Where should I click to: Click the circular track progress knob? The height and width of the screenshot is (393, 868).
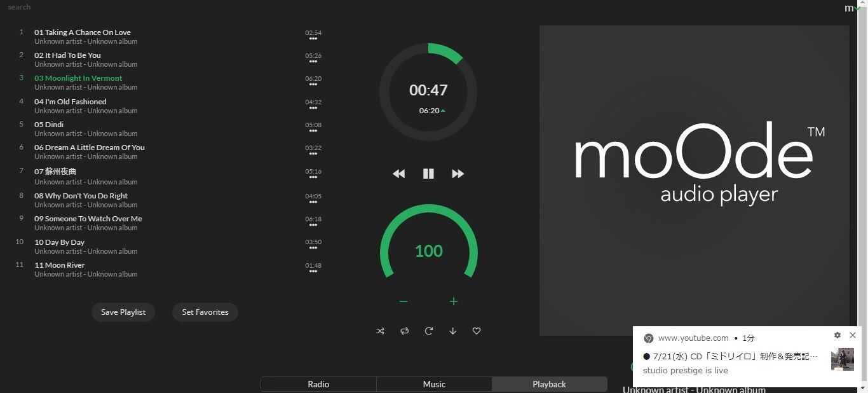428,92
